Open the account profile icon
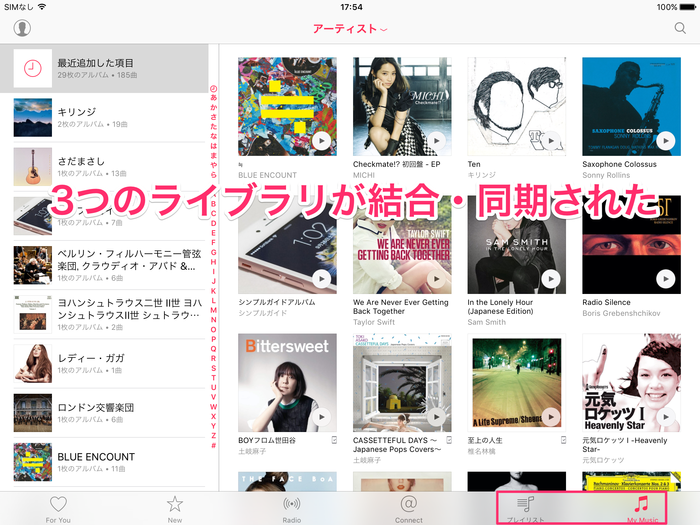Image resolution: width=700 pixels, height=525 pixels. click(x=22, y=28)
